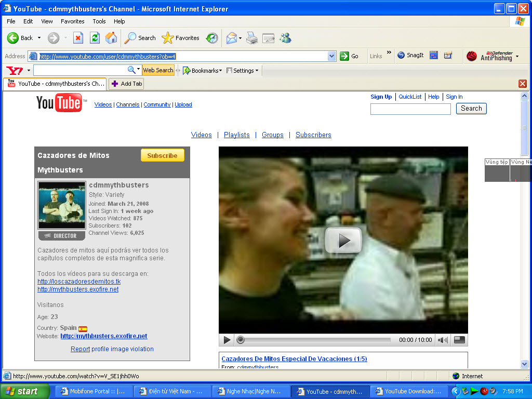Click the yellow Subscribe button
This screenshot has width=532, height=399.
[163, 155]
